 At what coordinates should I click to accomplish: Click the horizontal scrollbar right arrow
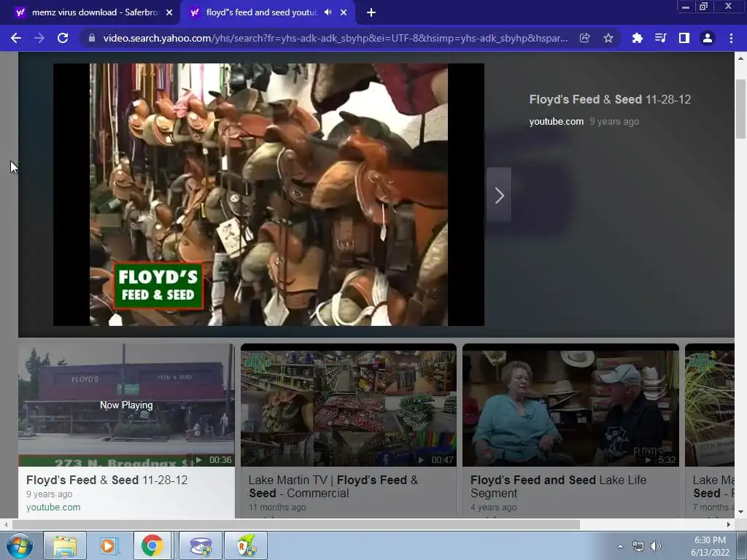point(729,524)
